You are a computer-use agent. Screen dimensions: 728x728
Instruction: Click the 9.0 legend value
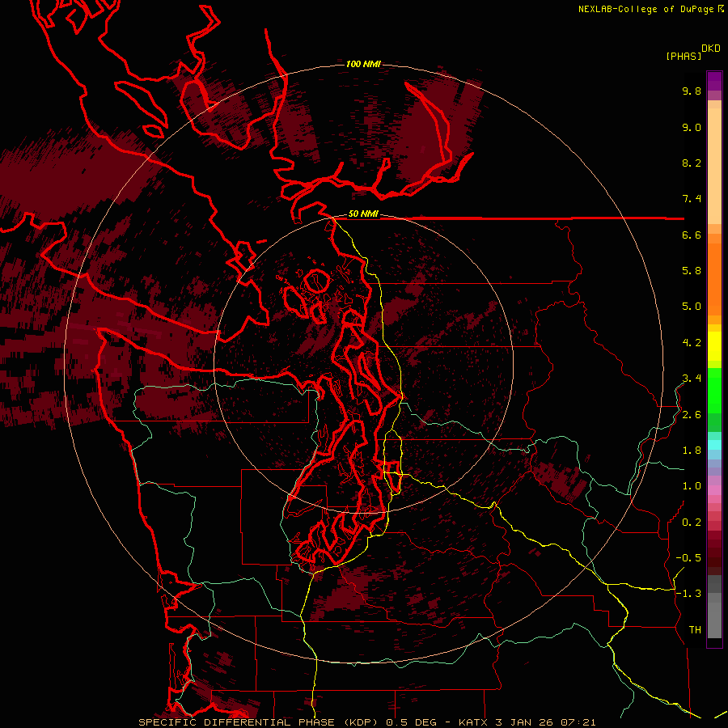click(x=692, y=127)
